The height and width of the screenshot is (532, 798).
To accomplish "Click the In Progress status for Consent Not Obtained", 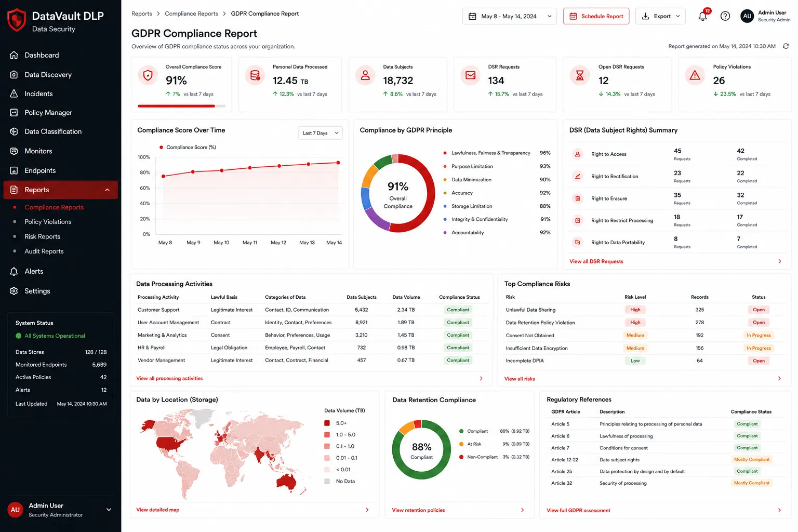I will point(759,336).
